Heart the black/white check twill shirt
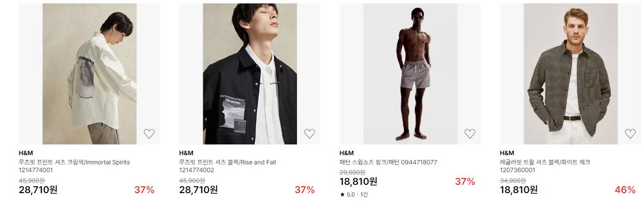The image size is (644, 214). coord(630,134)
